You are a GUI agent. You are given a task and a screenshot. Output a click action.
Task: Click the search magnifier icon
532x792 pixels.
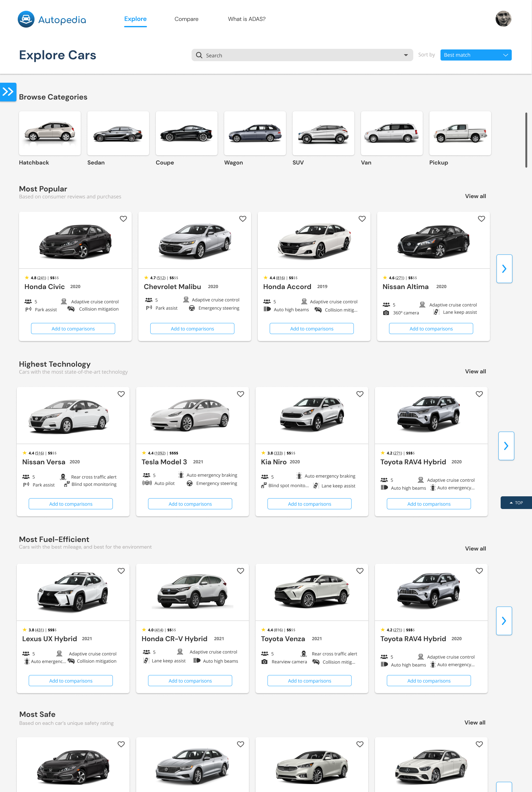[199, 55]
